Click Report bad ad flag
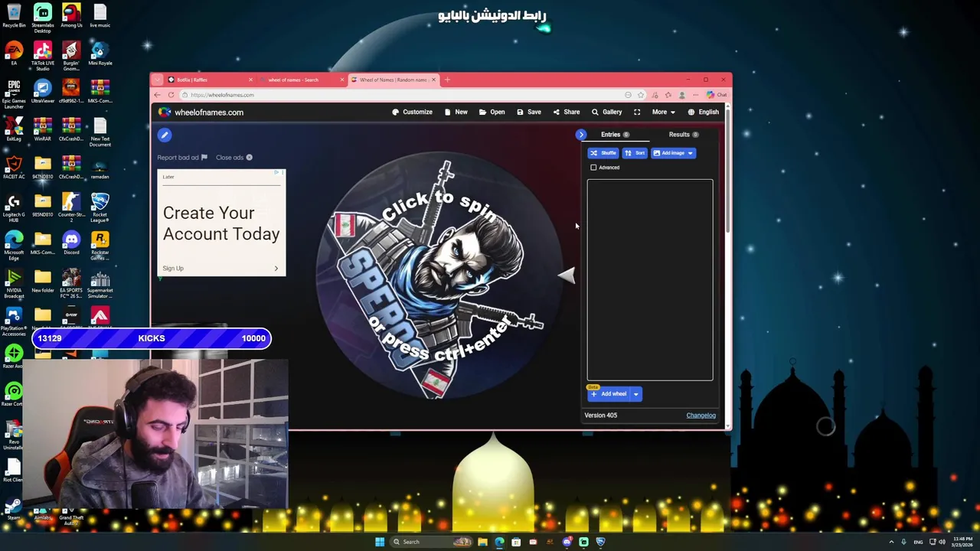The width and height of the screenshot is (980, 551). point(182,158)
